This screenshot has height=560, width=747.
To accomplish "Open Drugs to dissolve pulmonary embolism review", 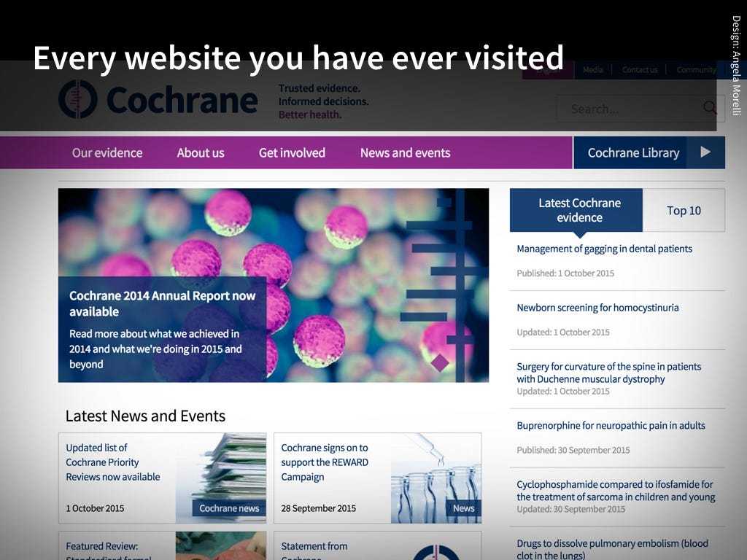I will tap(612, 549).
